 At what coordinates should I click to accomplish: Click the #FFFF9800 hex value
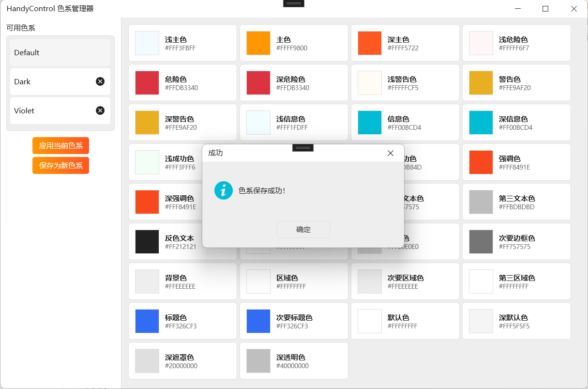click(292, 48)
